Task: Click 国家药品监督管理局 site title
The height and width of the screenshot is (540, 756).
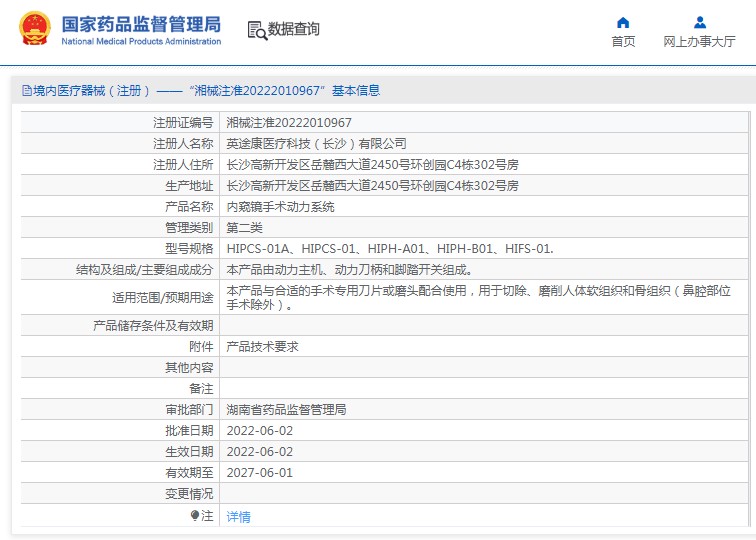Action: point(141,25)
